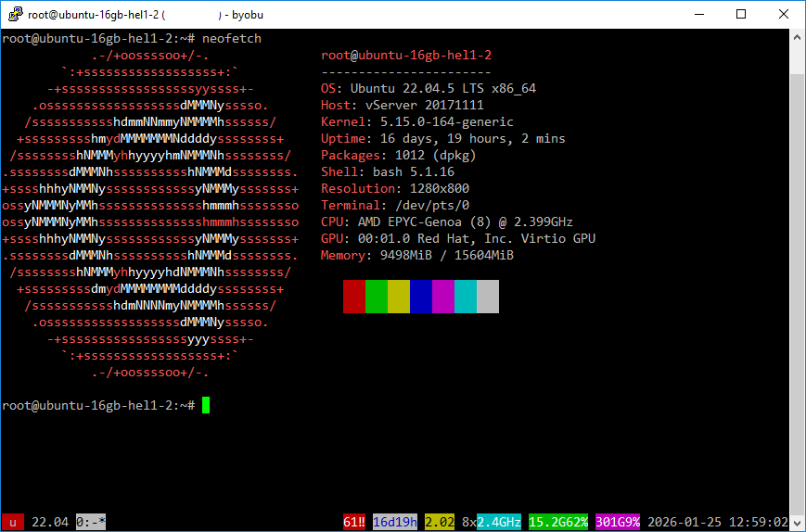
Task: Maximize the PuTTY terminal window
Action: click(740, 15)
